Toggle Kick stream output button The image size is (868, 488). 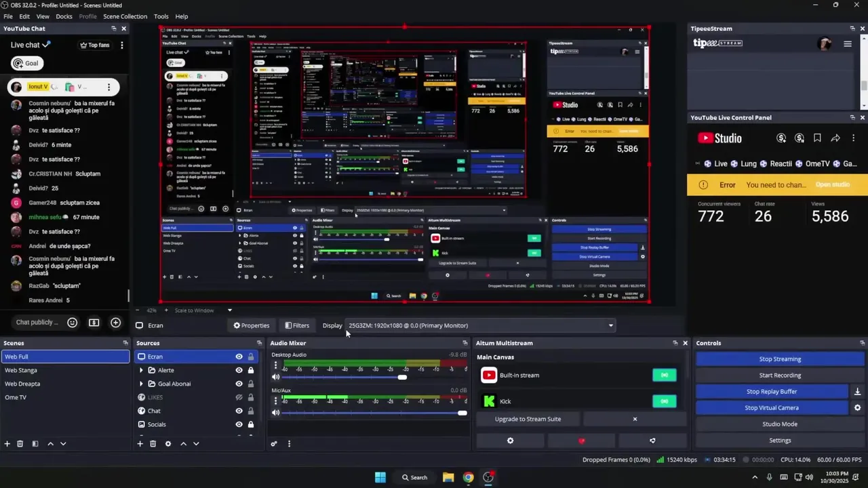tap(664, 401)
